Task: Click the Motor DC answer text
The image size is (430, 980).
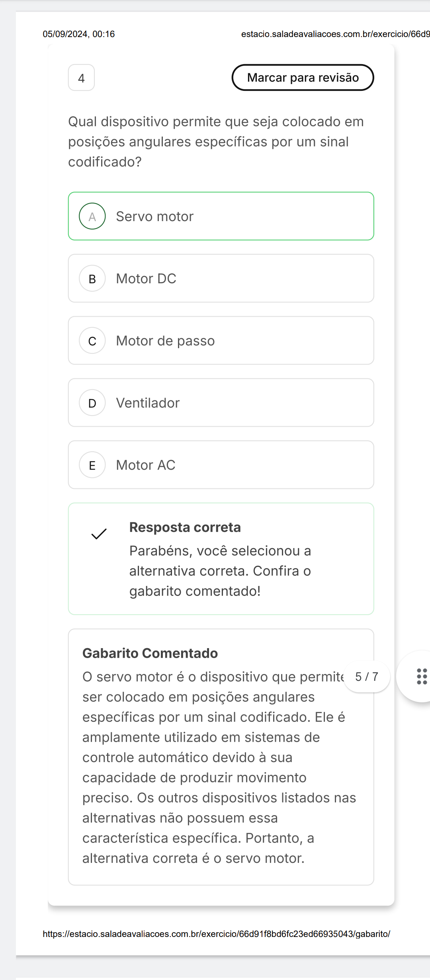Action: click(x=146, y=278)
